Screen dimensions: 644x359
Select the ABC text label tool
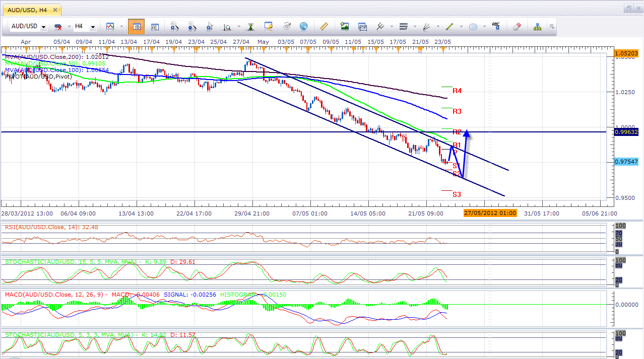[496, 26]
